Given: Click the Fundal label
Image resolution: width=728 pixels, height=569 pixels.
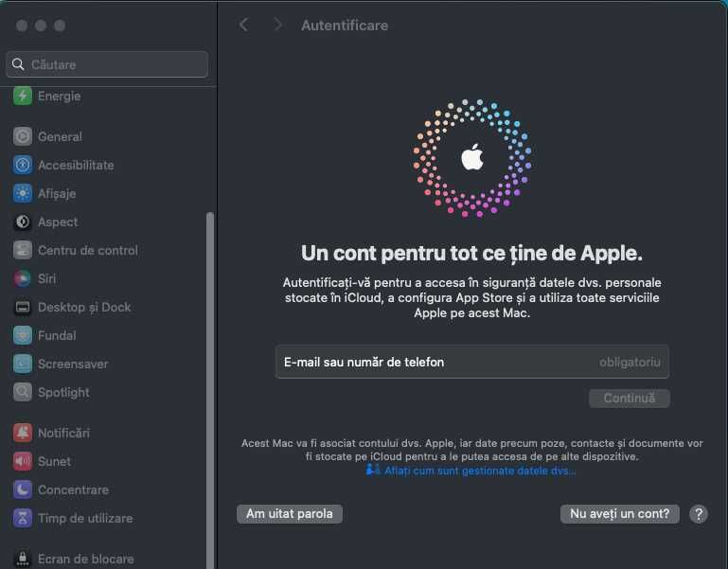Looking at the screenshot, I should 57,335.
